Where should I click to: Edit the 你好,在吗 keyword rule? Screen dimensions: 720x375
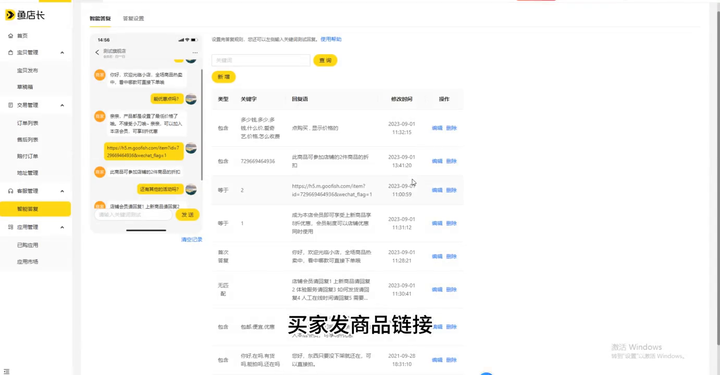coord(437,360)
